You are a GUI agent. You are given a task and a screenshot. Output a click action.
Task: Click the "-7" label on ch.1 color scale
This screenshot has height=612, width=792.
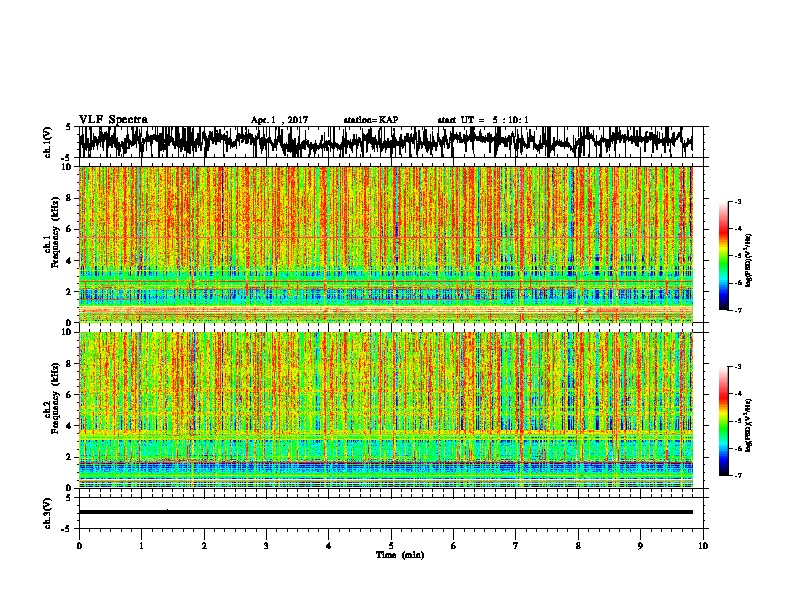click(x=738, y=310)
